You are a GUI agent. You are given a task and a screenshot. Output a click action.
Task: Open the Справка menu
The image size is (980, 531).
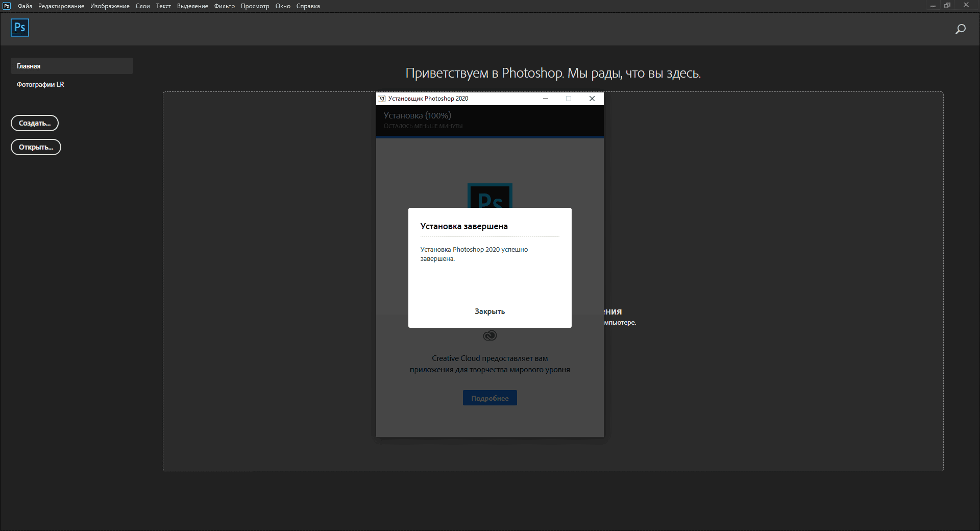click(x=308, y=6)
